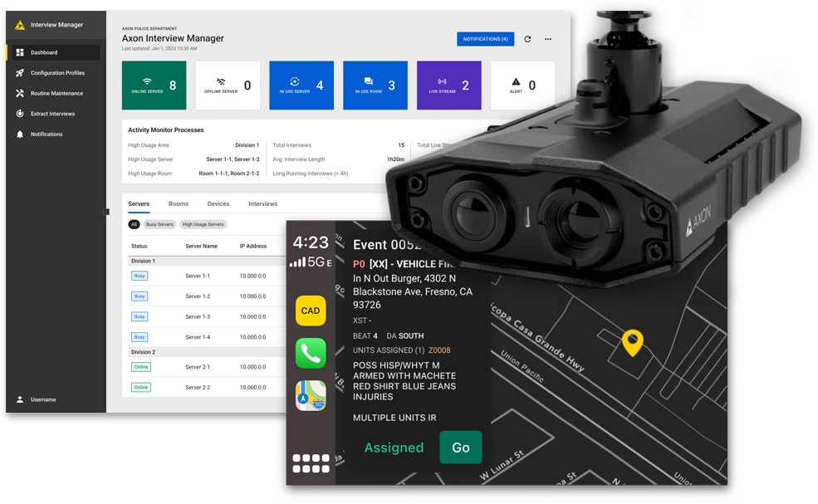Select the In-Use Server card
Screen dimensions: 818x504
pos(301,85)
